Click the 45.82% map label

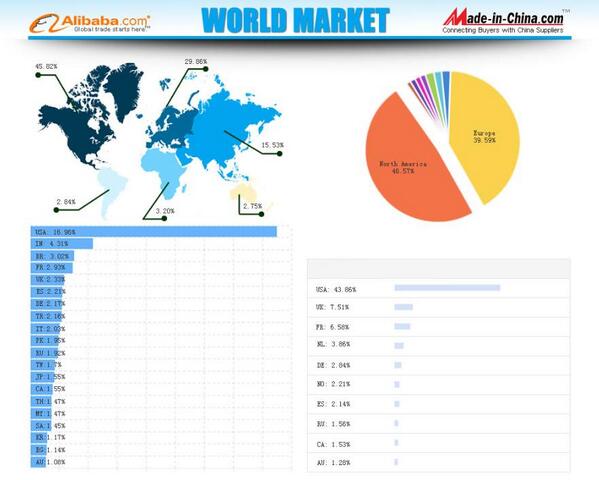tap(46, 66)
